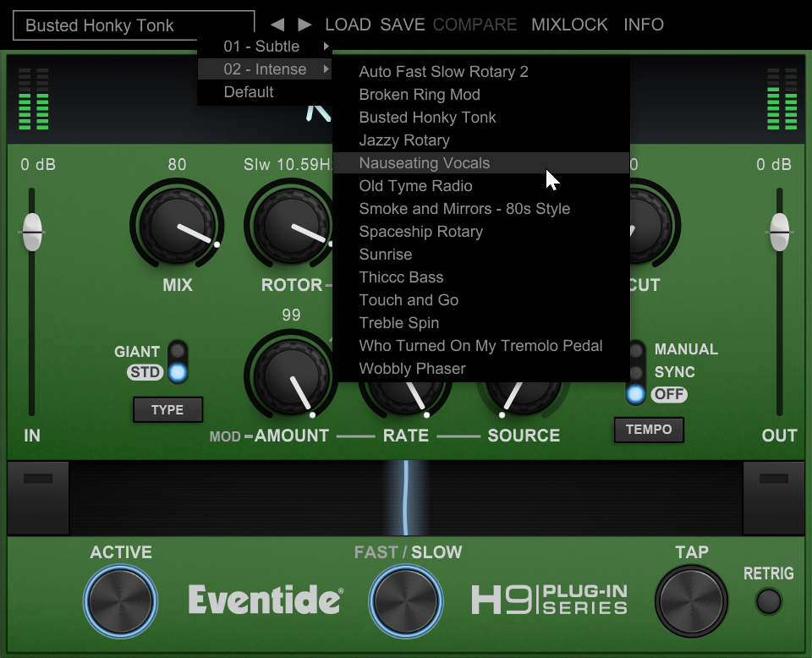Click the left ribbon end button
The image size is (812, 658).
pyautogui.click(x=38, y=498)
